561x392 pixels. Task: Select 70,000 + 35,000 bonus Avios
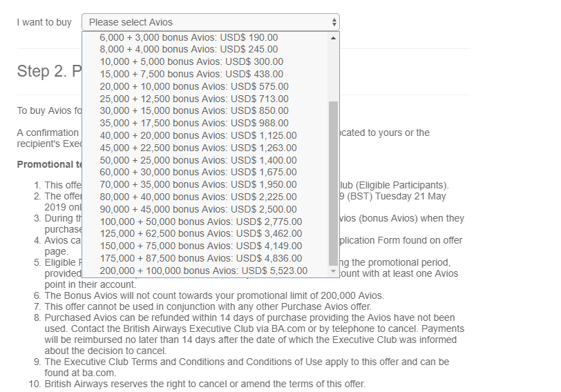click(198, 185)
